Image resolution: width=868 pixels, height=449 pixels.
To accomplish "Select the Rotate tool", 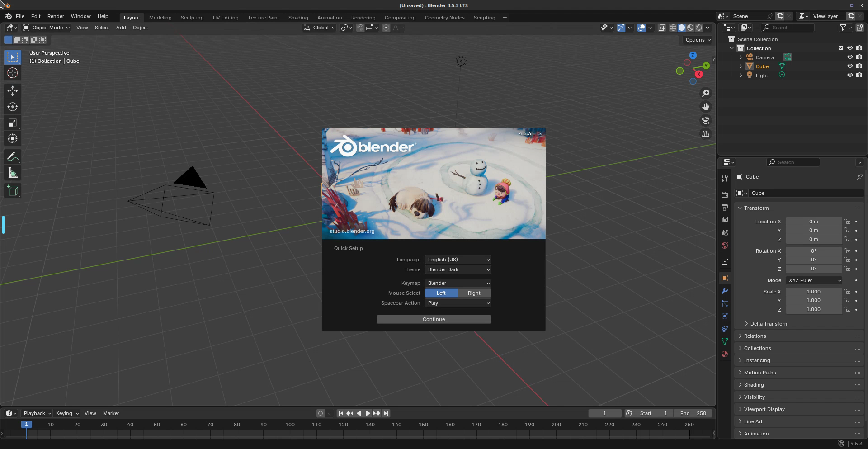I will [12, 107].
